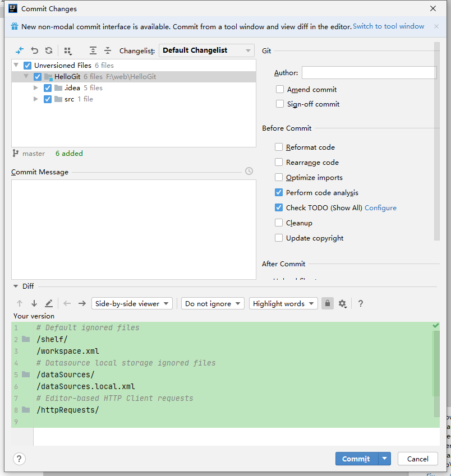Open the Group By icon menu
Image resolution: width=451 pixels, height=476 pixels.
[68, 50]
